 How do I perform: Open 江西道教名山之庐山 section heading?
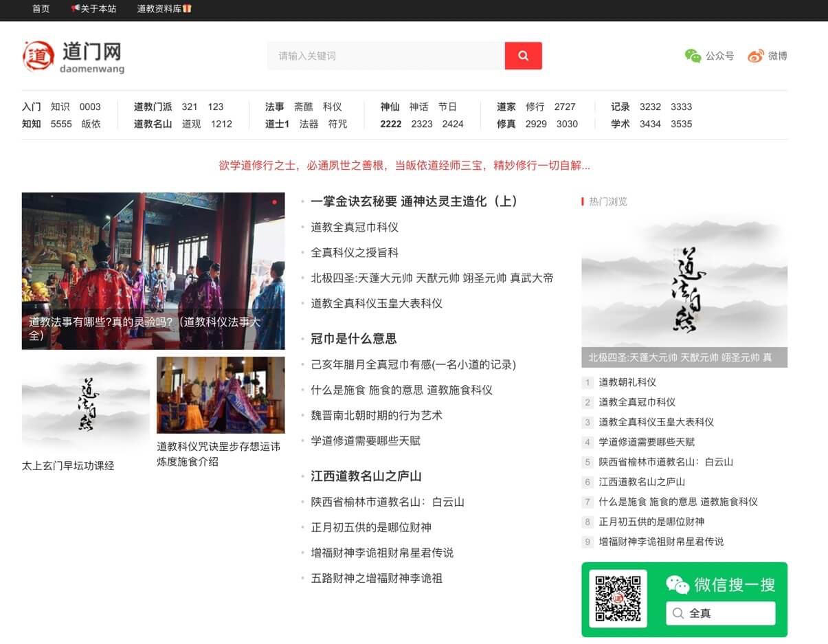tap(366, 476)
